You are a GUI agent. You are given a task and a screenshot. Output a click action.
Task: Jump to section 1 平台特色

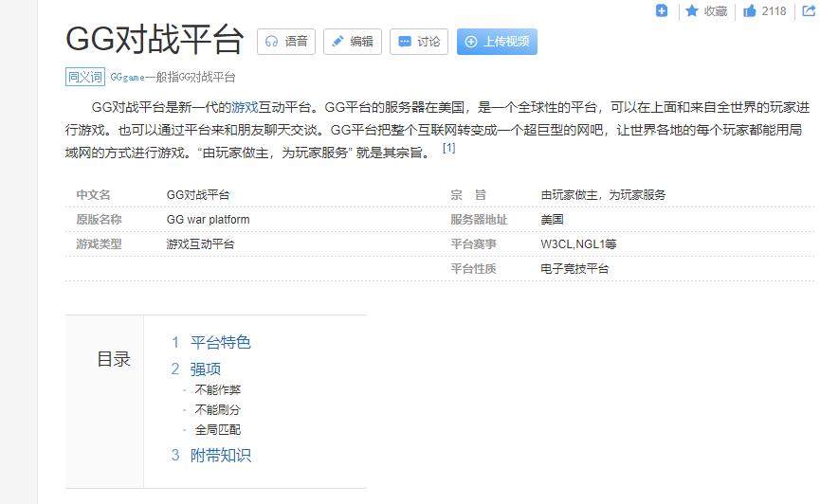pyautogui.click(x=220, y=342)
